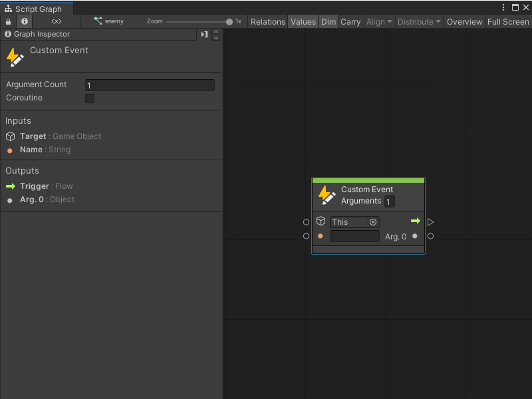The width and height of the screenshot is (532, 399).
Task: Toggle Dim mode in the toolbar
Action: 328,21
